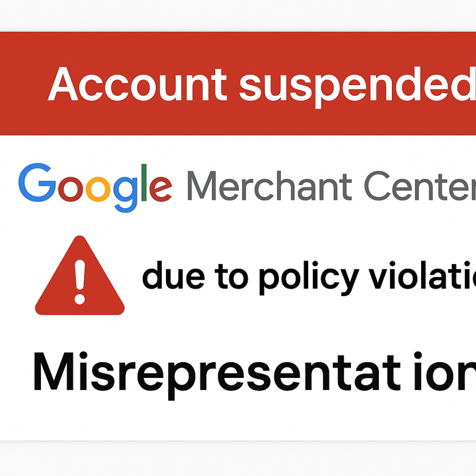
Task: Click the word Account in the banner
Action: (137, 84)
